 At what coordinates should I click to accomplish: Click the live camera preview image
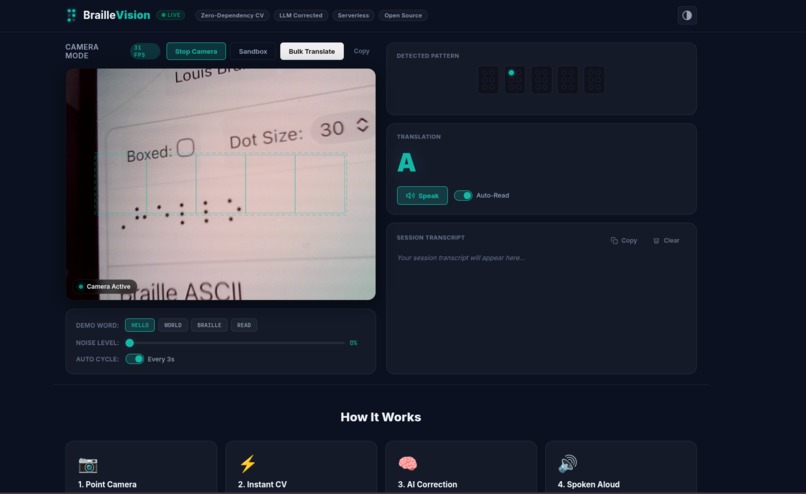tap(221, 184)
